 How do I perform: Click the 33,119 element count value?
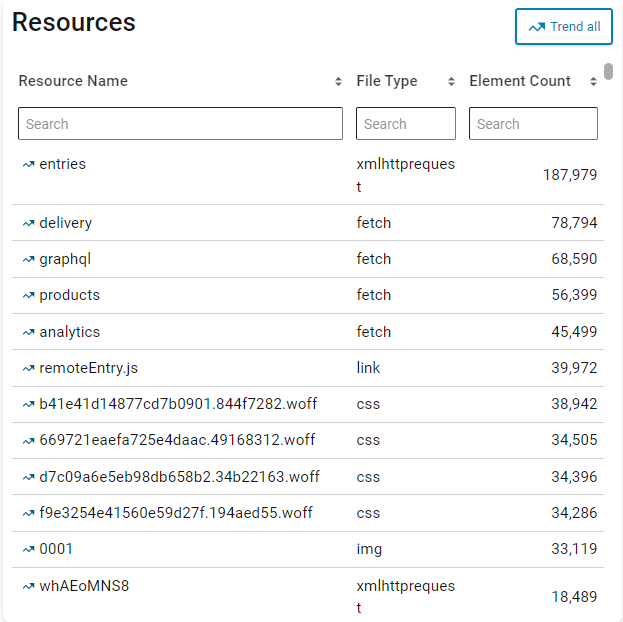coord(574,549)
